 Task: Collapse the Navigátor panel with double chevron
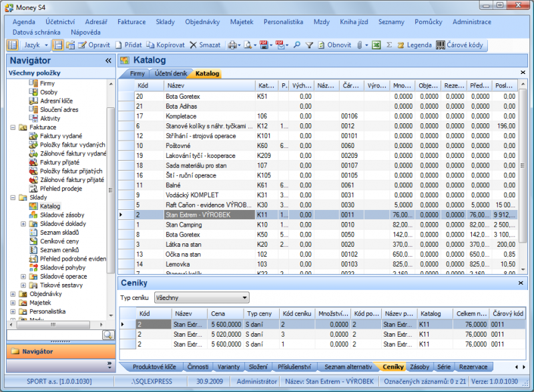tap(108, 61)
